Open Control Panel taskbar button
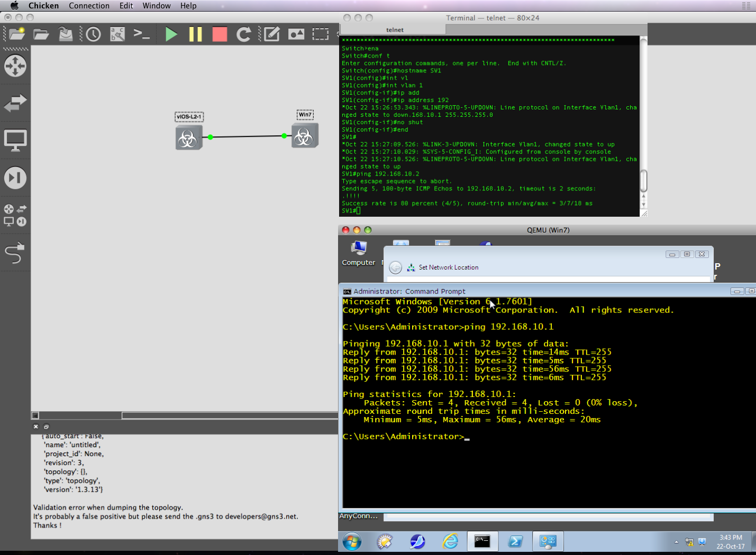Screen dimensions: 756x555 tap(548, 541)
